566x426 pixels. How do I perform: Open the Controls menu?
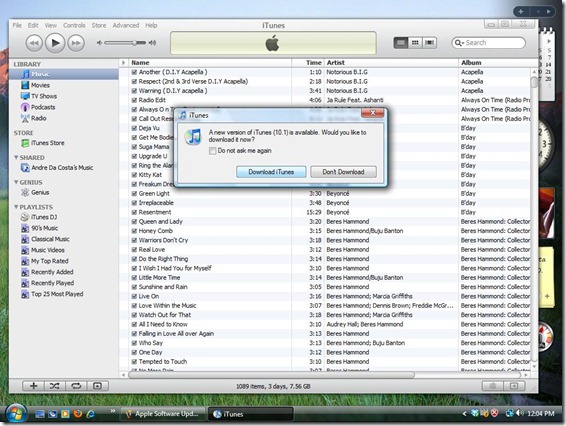click(74, 25)
